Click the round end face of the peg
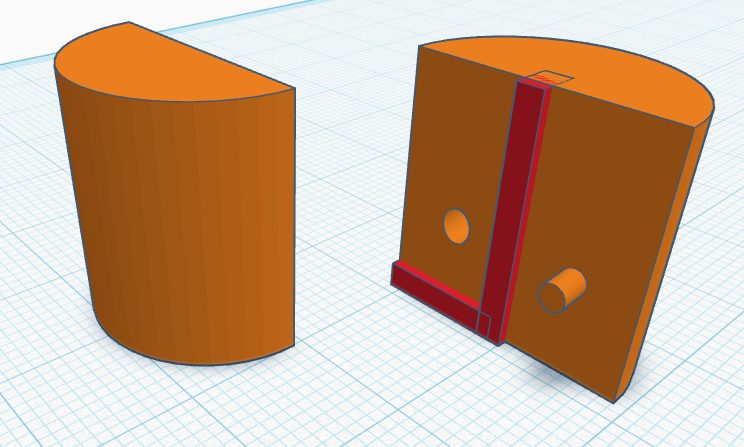Screen dimensions: 744x447 [551, 297]
